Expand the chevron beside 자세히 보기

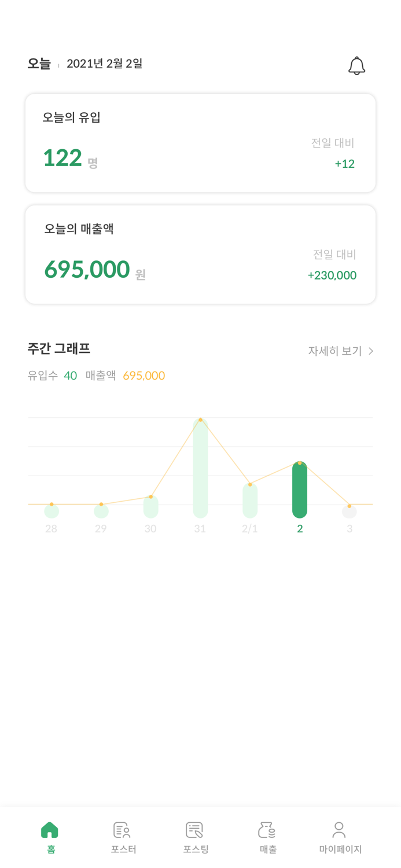tap(371, 350)
